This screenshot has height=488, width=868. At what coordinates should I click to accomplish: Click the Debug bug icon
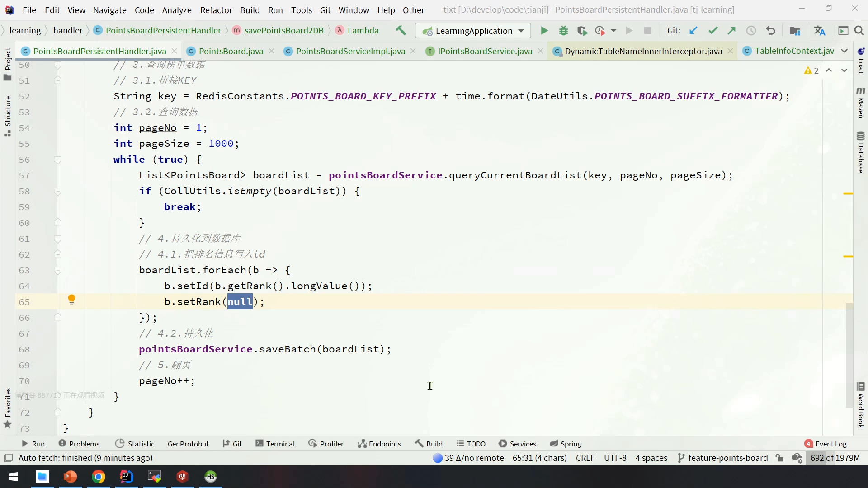(x=563, y=31)
